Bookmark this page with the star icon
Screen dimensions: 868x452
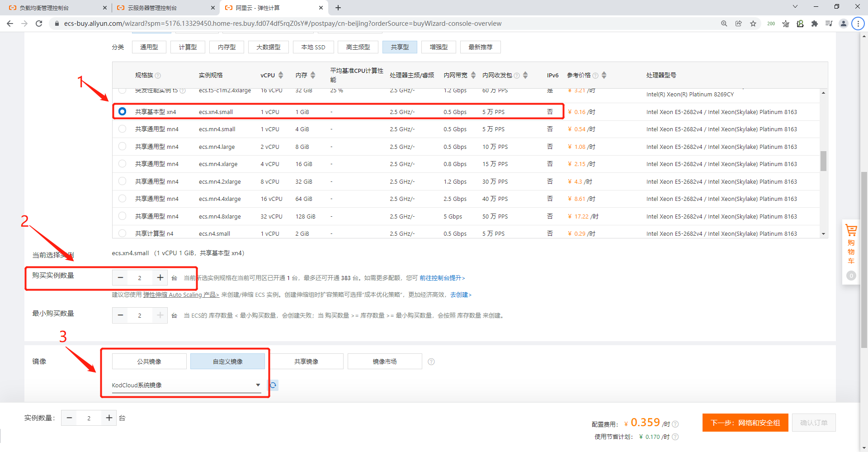[753, 24]
